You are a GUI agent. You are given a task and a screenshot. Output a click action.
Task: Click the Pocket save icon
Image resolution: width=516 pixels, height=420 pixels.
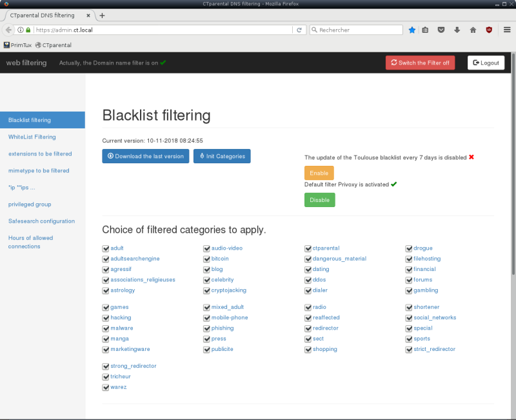[x=441, y=30]
